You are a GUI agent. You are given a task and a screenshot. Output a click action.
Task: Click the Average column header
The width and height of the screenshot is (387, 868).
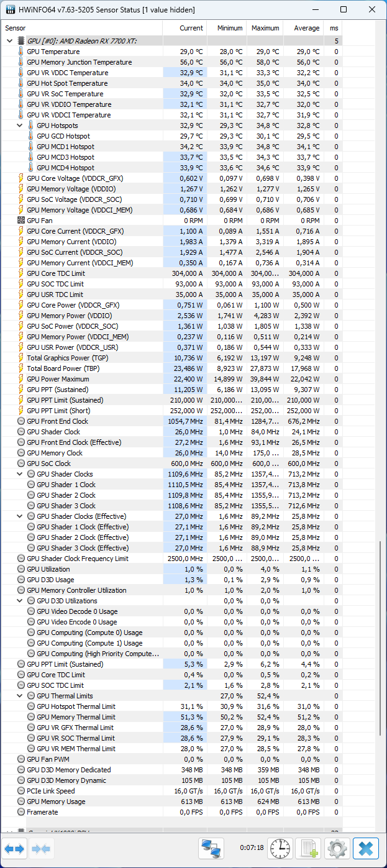point(304,28)
